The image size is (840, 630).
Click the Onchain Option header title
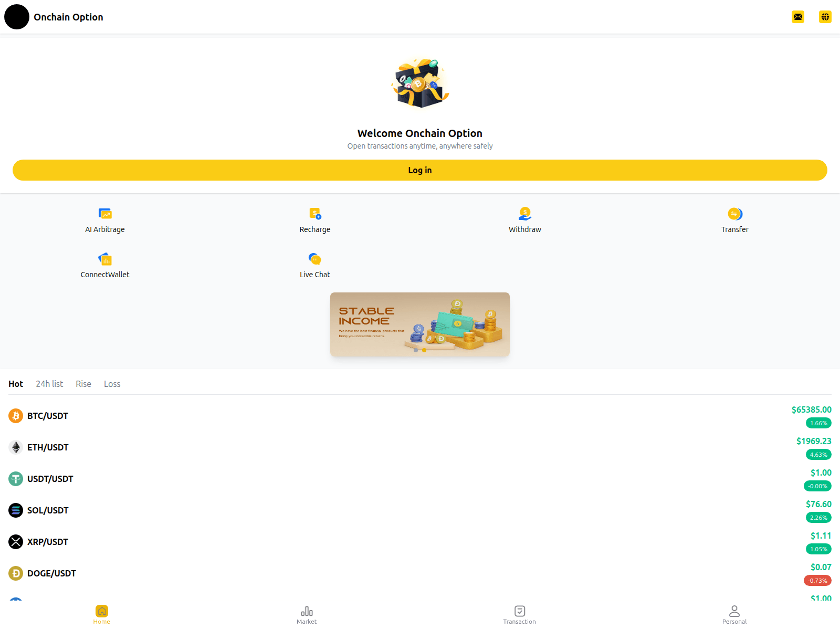[68, 17]
